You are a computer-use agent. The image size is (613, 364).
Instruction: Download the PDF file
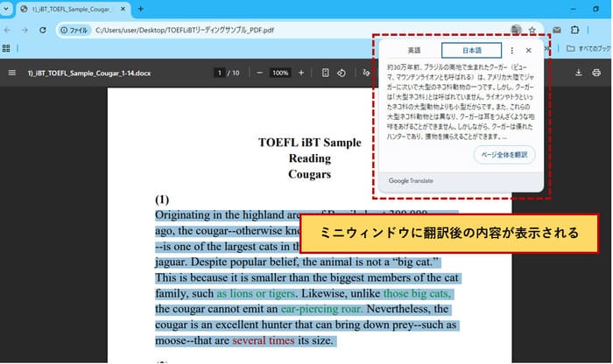[x=580, y=73]
